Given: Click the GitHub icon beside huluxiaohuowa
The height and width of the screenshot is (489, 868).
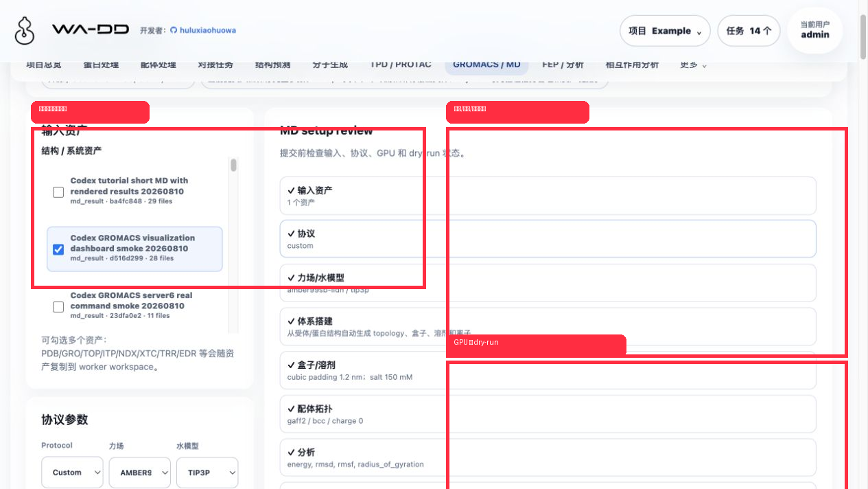Looking at the screenshot, I should 174,30.
